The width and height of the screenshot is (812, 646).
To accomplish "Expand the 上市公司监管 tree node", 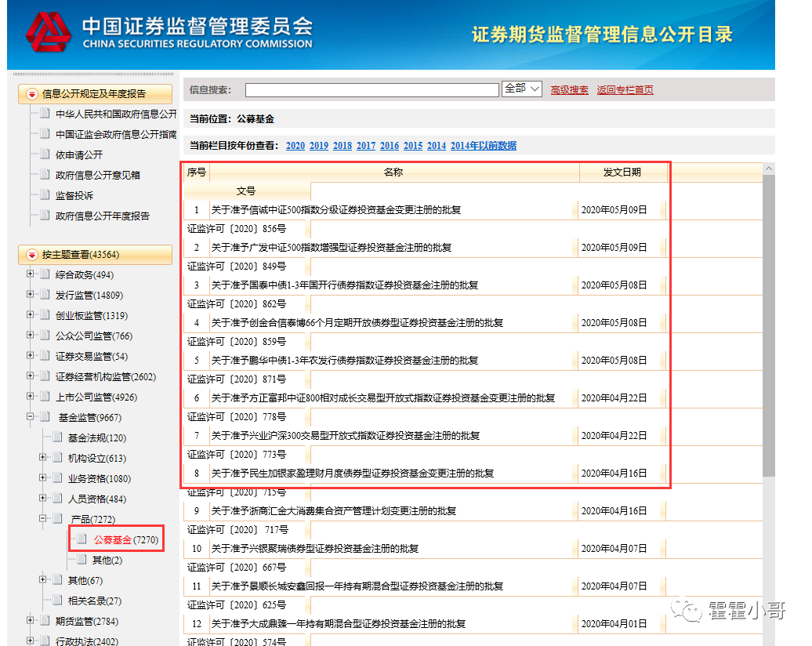I will click(x=30, y=397).
